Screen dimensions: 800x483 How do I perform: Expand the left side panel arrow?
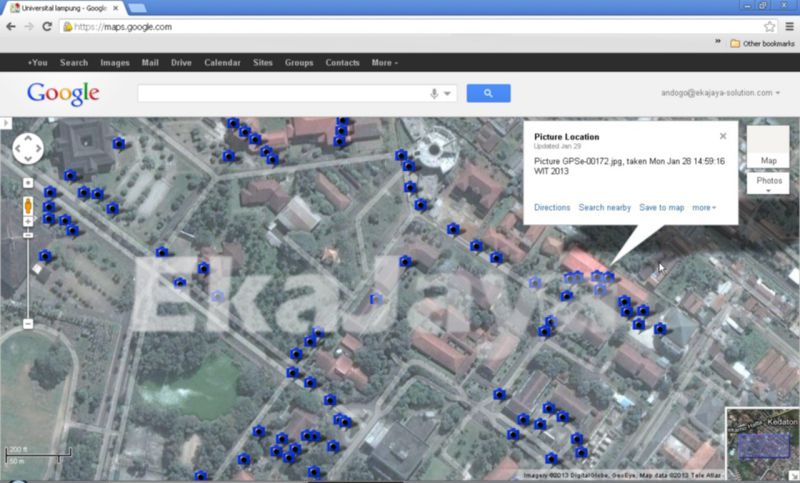click(5, 123)
